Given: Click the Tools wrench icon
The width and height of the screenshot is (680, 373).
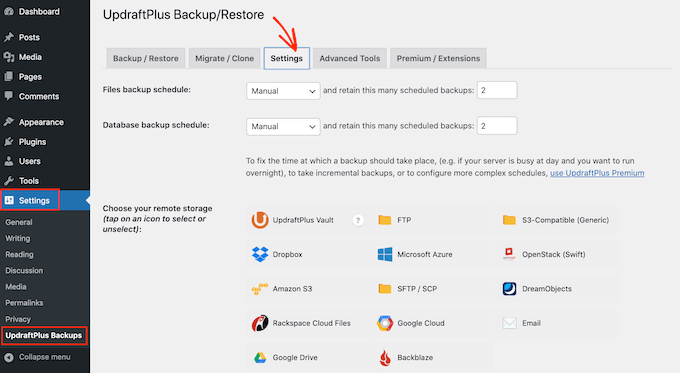Looking at the screenshot, I should [x=9, y=180].
